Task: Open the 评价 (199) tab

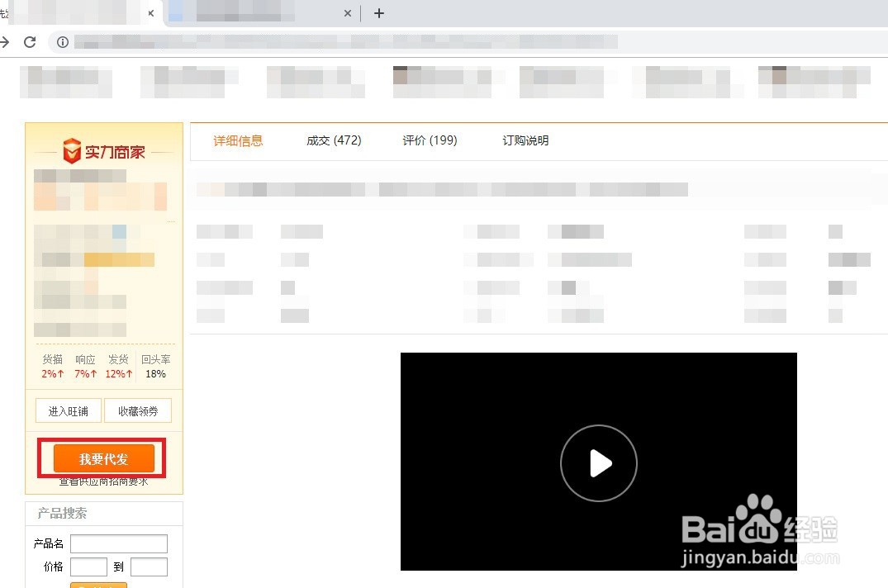Action: (429, 140)
